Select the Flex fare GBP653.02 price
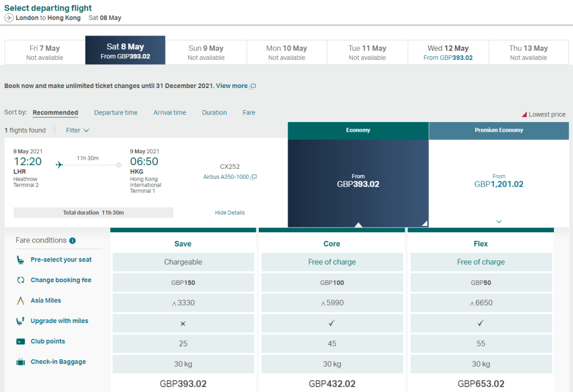The image size is (573, 392). [x=481, y=384]
